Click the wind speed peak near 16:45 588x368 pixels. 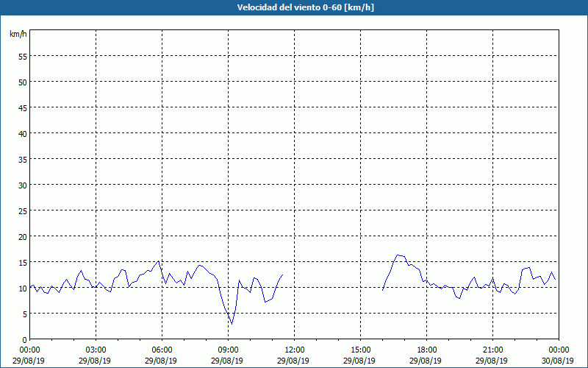pos(398,255)
